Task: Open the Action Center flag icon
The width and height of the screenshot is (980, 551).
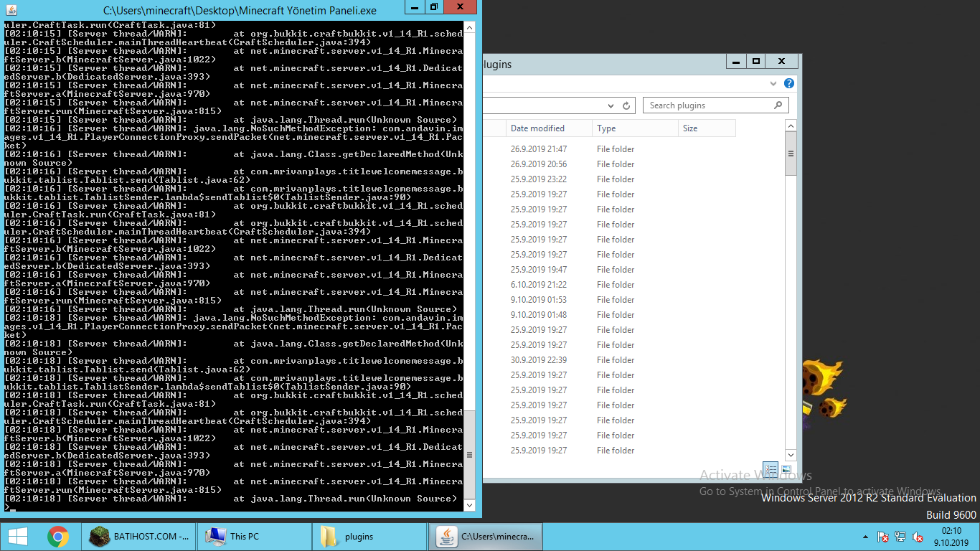Action: click(883, 537)
